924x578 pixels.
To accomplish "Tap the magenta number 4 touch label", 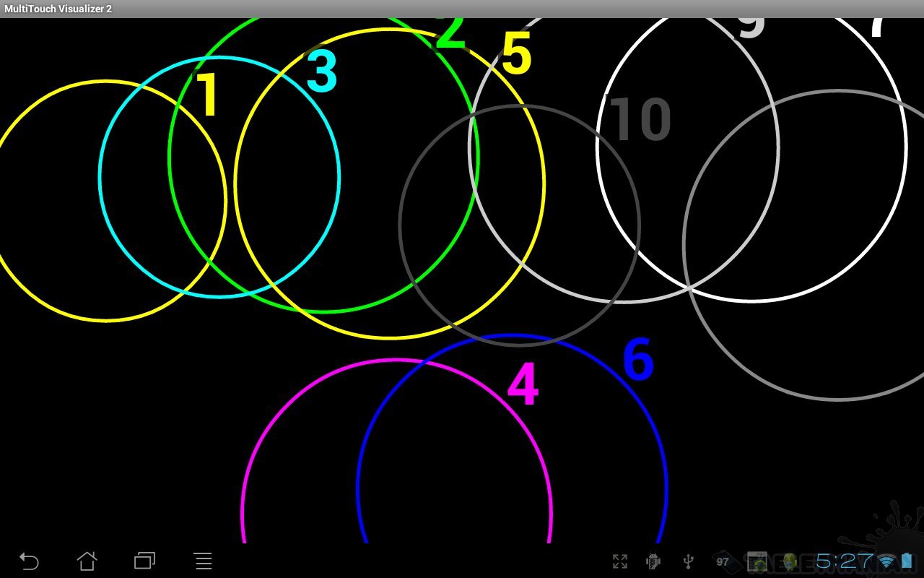I will [x=523, y=384].
